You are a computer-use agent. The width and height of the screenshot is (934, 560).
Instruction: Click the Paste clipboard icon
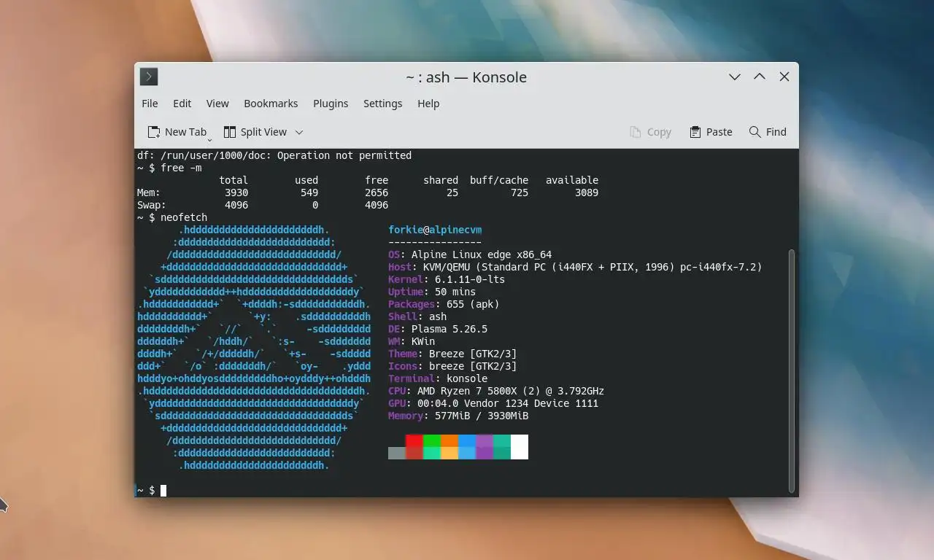click(695, 132)
